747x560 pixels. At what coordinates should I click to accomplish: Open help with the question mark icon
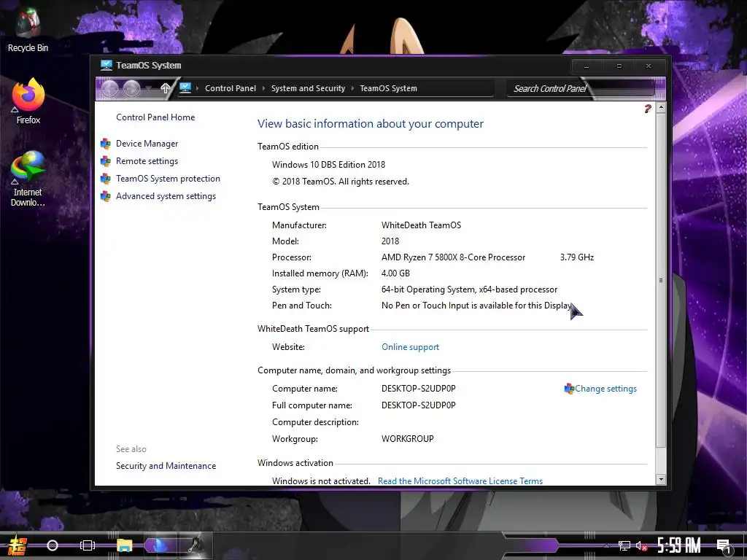click(x=648, y=109)
